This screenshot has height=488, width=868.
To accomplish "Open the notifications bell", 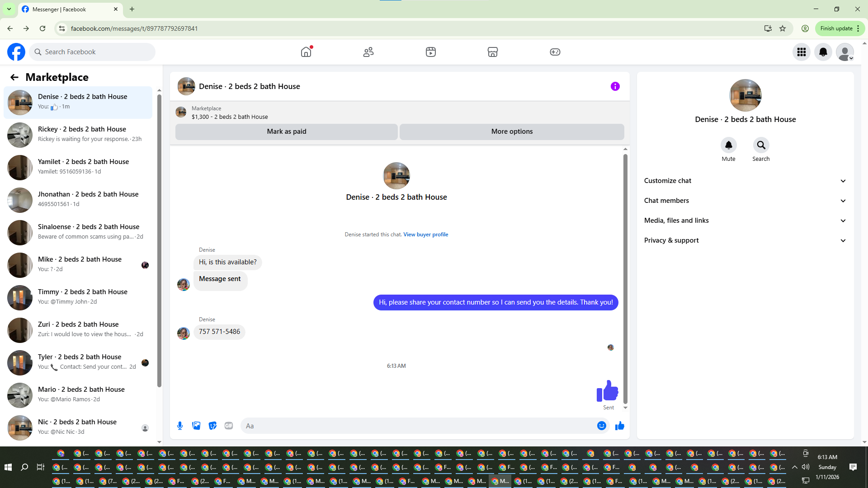I will point(823,52).
